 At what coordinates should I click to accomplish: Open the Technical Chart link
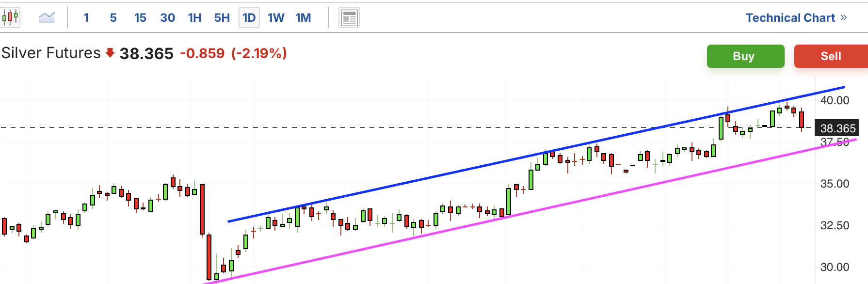click(790, 17)
